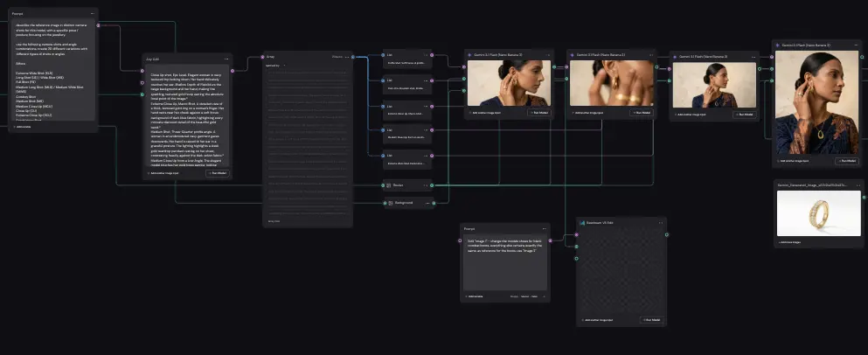This screenshot has height=355, width=868.
Task: Click the green output port of the macro close-up Gemini node
Action: 656,67
